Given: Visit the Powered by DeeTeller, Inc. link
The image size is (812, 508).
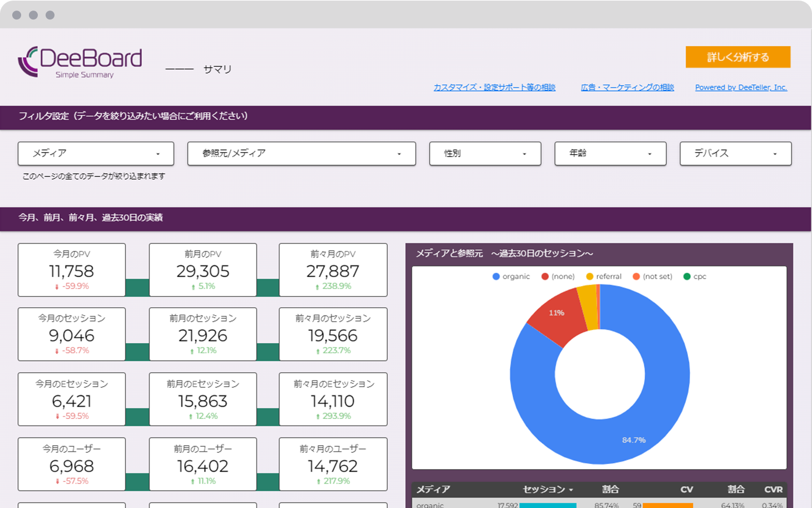Looking at the screenshot, I should pos(741,87).
